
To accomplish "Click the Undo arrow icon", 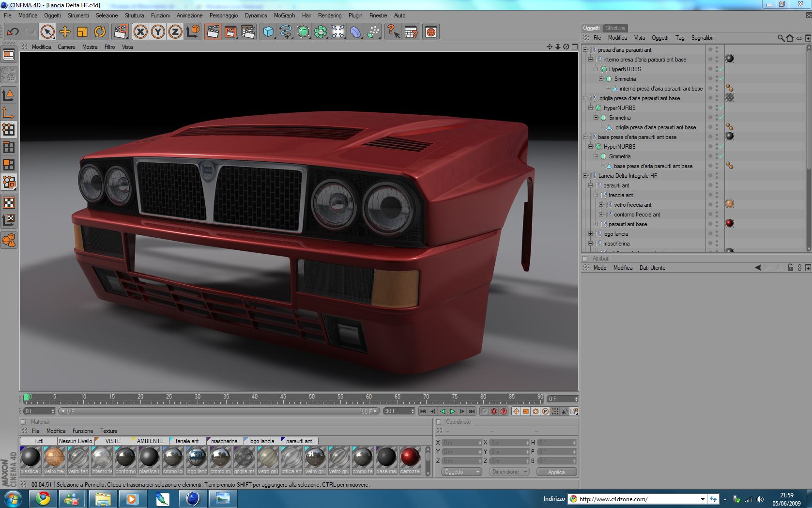I will tap(13, 32).
